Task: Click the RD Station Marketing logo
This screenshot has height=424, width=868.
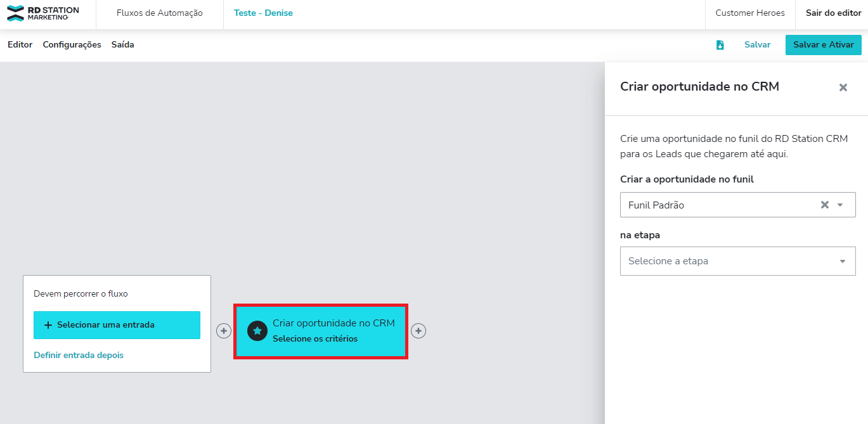Action: (x=43, y=13)
